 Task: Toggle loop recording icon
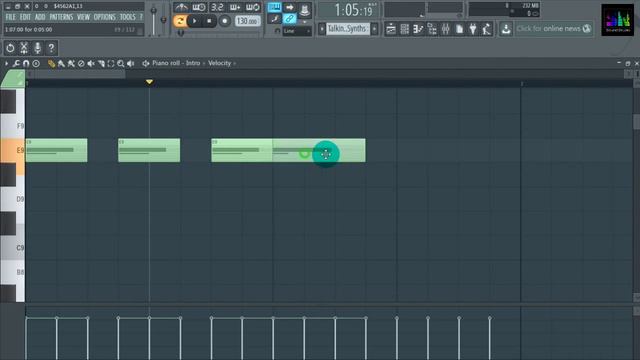[253, 7]
